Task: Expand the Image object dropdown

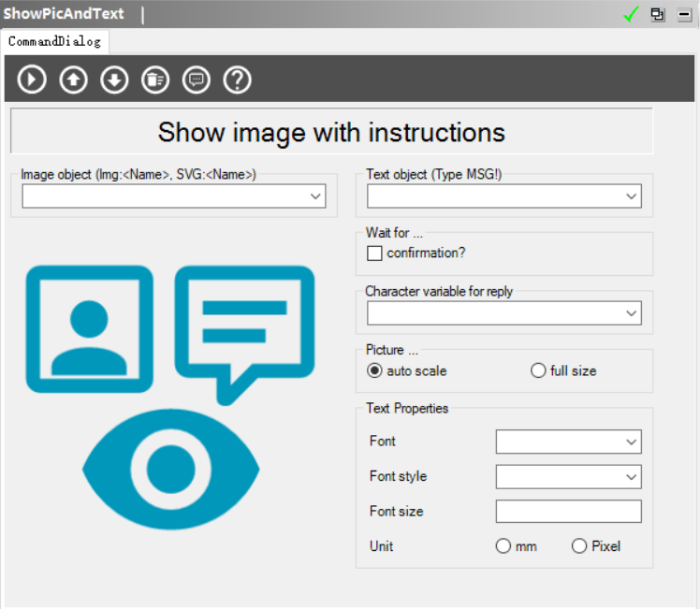Action: point(315,196)
